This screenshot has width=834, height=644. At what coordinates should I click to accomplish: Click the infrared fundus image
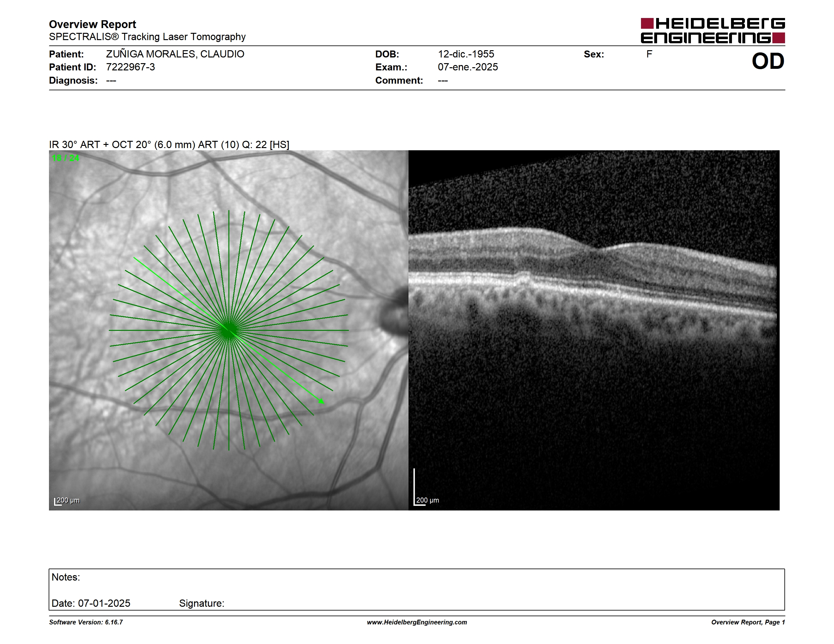click(228, 330)
